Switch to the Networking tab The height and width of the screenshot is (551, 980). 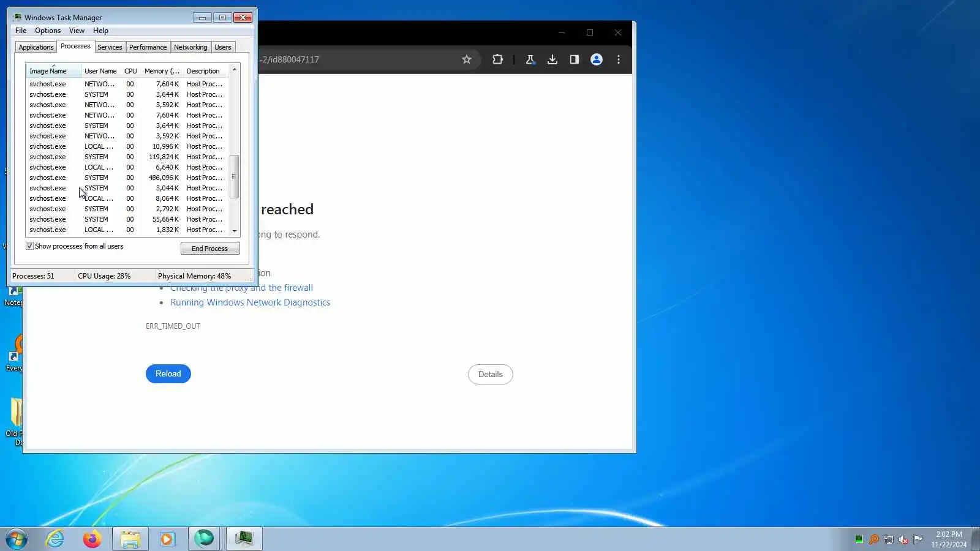(190, 47)
